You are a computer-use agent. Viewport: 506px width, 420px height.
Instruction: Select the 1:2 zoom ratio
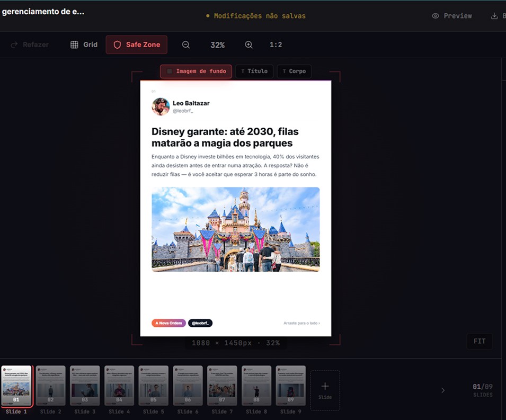[276, 44]
